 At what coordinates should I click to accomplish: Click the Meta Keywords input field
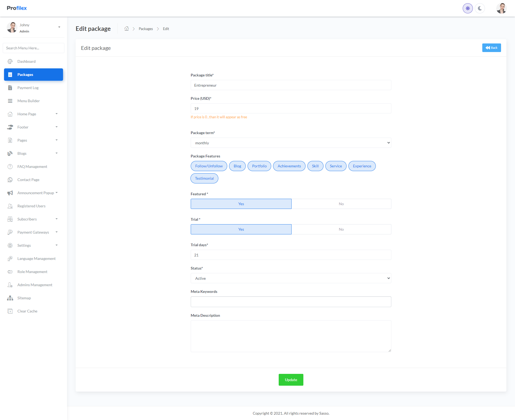click(291, 302)
